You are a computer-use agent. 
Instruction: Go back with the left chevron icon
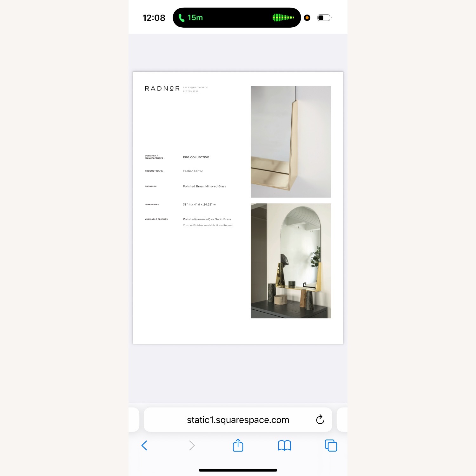pyautogui.click(x=144, y=446)
